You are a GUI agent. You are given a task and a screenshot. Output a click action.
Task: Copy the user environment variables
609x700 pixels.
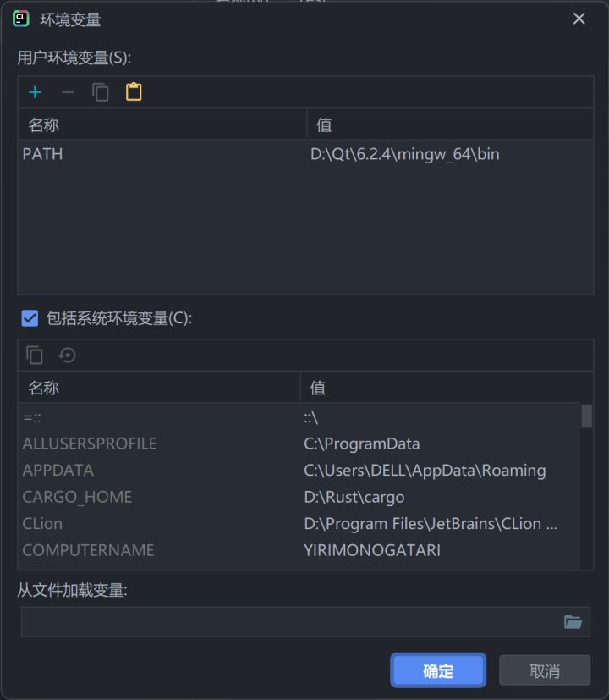[x=100, y=91]
